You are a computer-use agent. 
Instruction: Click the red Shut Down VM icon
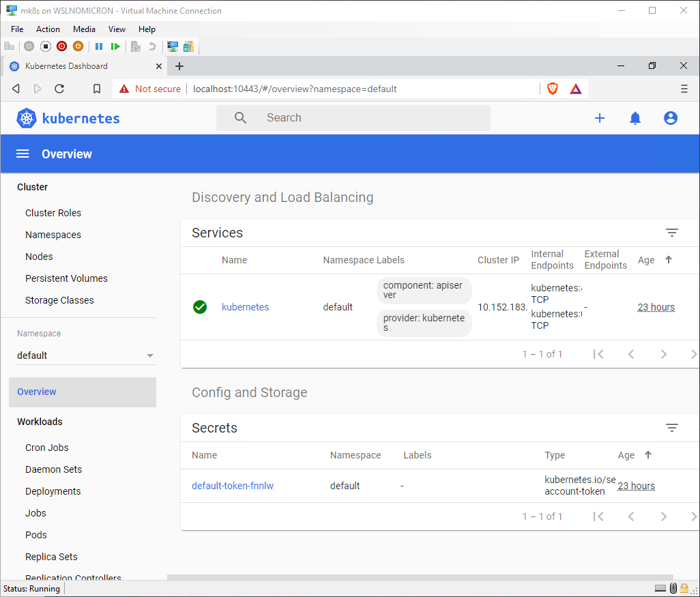(61, 46)
